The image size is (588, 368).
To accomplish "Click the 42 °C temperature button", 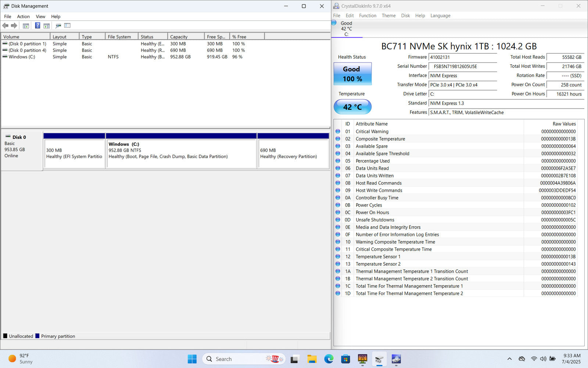I will pos(352,107).
